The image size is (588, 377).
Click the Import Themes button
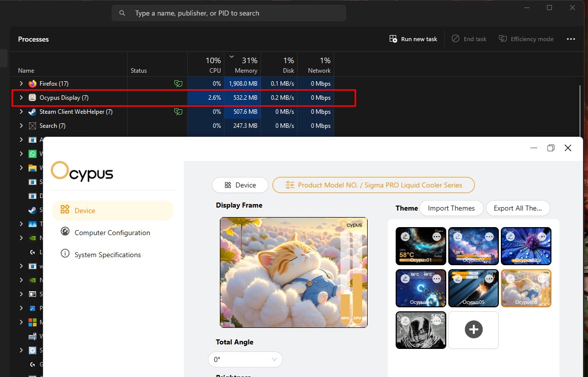451,208
